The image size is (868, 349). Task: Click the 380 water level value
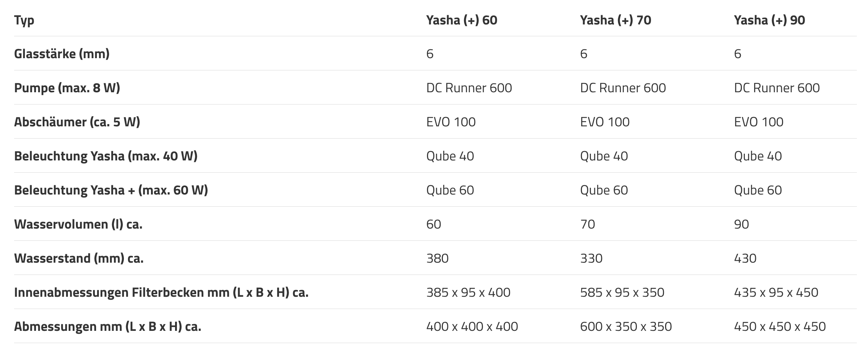point(437,259)
